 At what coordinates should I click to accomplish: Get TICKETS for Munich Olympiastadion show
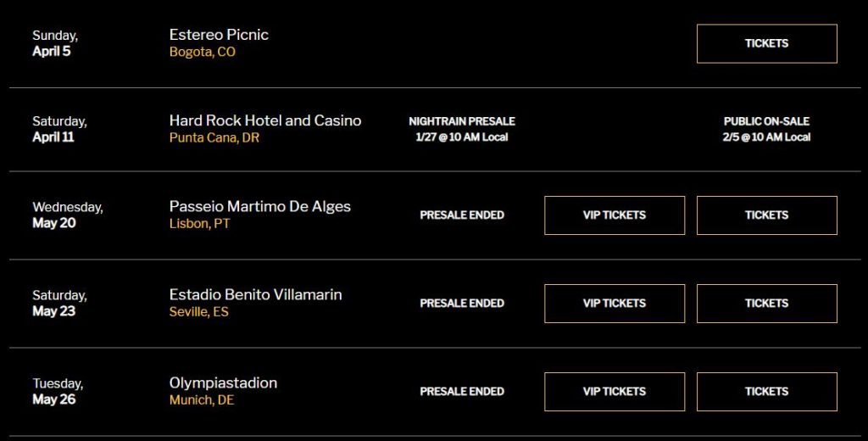click(x=766, y=392)
